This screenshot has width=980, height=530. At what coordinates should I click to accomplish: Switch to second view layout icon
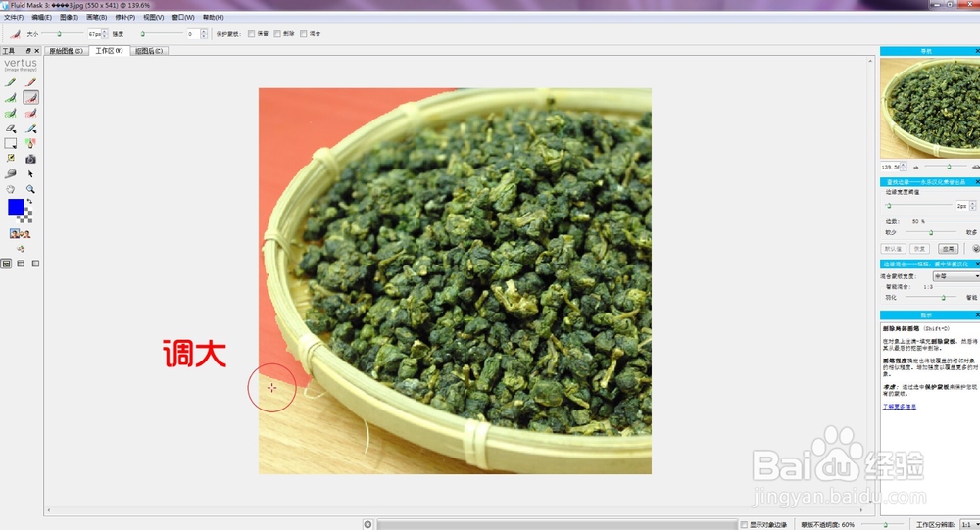click(21, 264)
